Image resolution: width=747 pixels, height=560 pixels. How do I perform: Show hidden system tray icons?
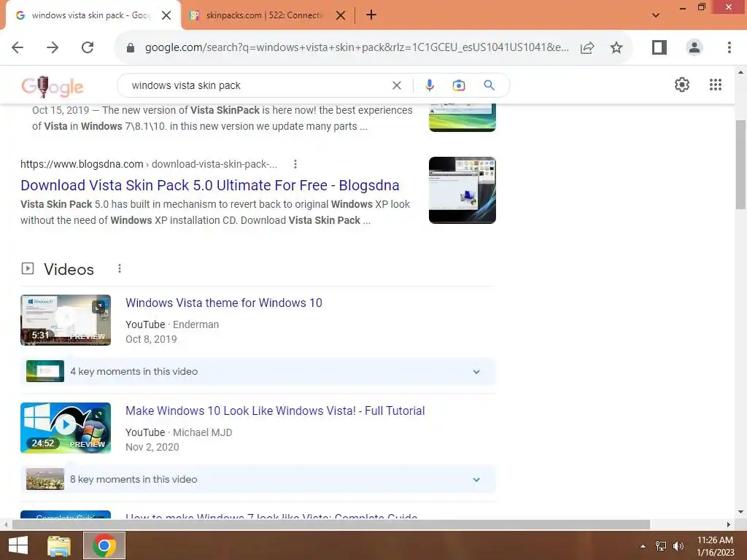coord(643,546)
